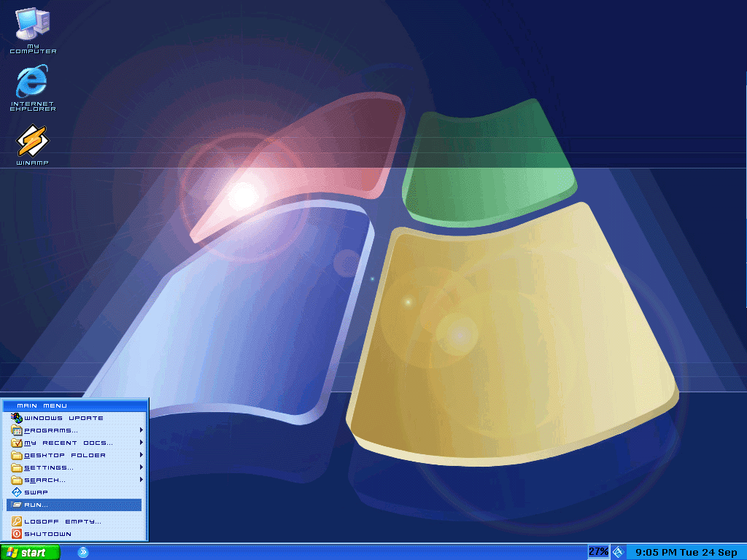Click the double-chevron taskbar icon
This screenshot has height=560, width=747.
[83, 553]
